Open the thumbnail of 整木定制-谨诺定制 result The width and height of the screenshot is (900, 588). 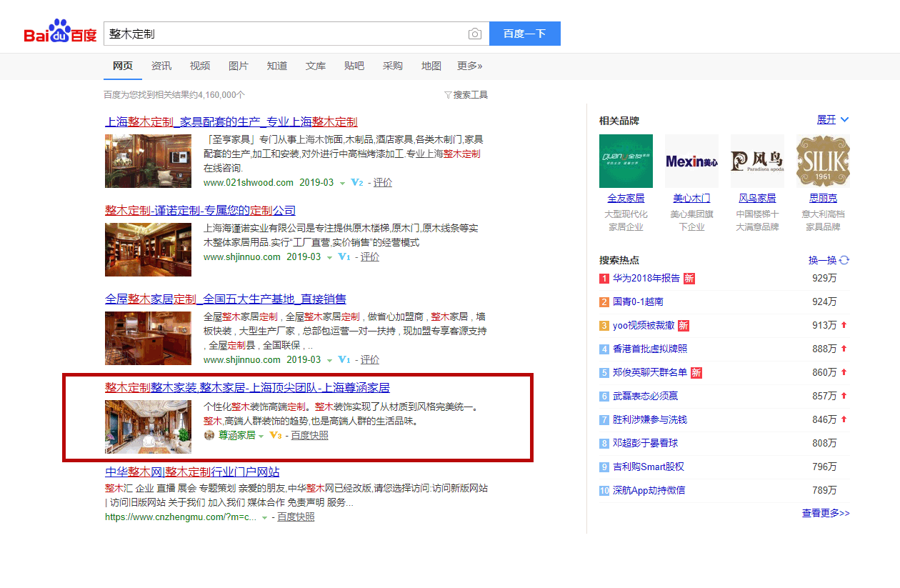click(148, 249)
